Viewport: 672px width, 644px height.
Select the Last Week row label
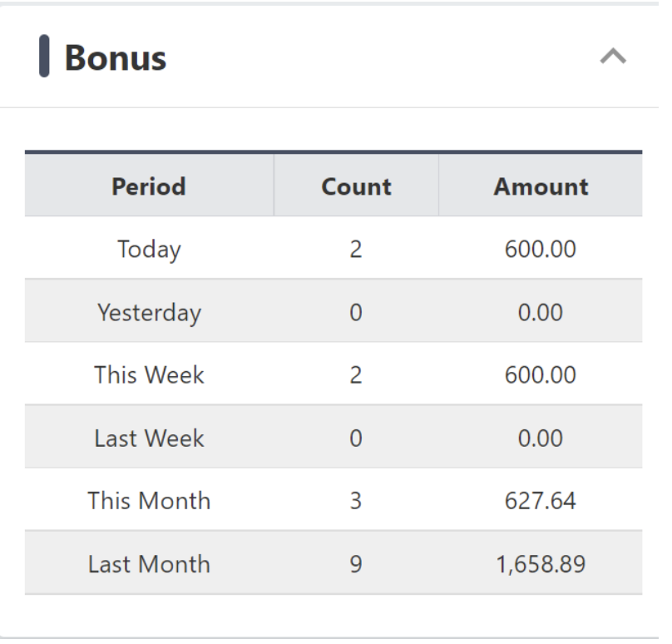click(149, 438)
